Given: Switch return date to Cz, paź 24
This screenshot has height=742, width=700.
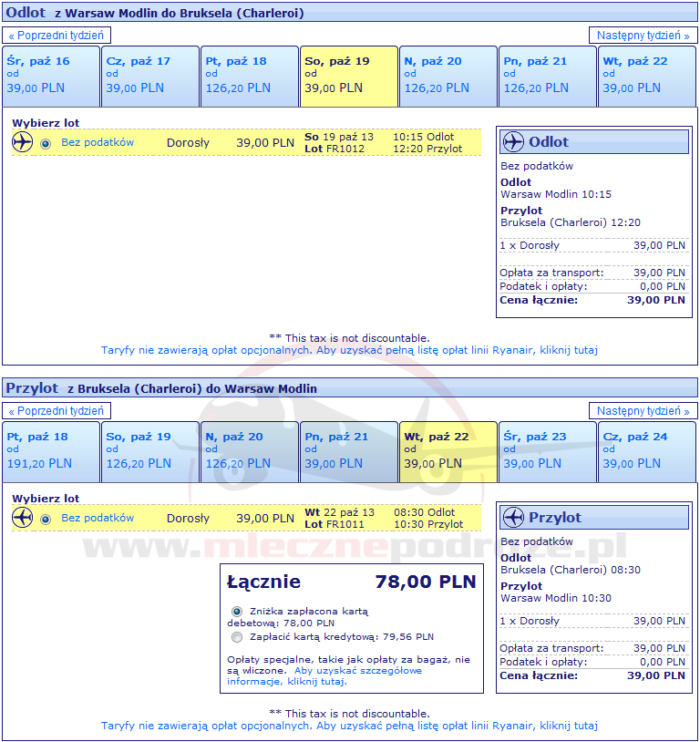Looking at the screenshot, I should (647, 451).
